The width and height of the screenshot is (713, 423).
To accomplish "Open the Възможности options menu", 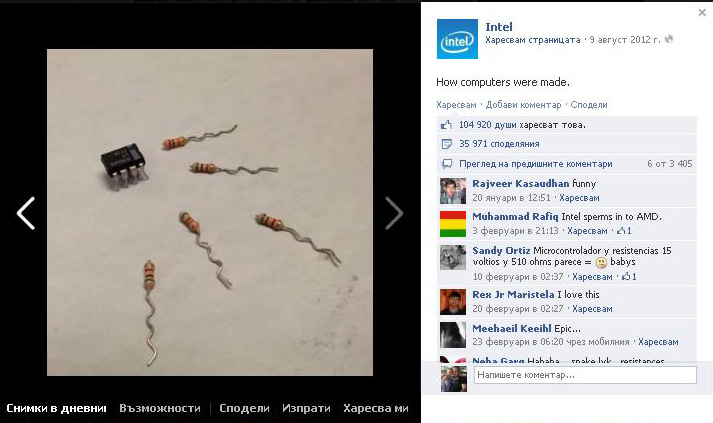I will 160,408.
